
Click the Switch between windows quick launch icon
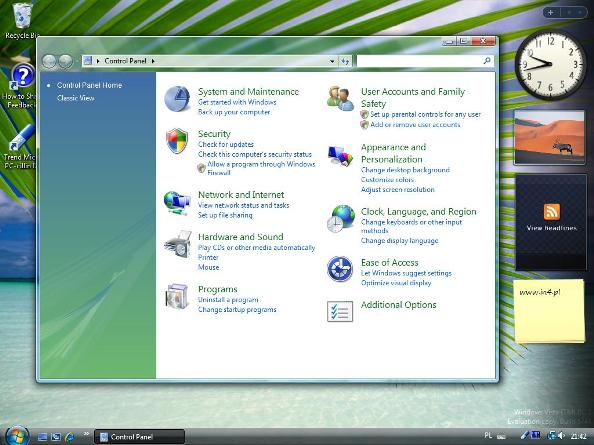click(56, 437)
